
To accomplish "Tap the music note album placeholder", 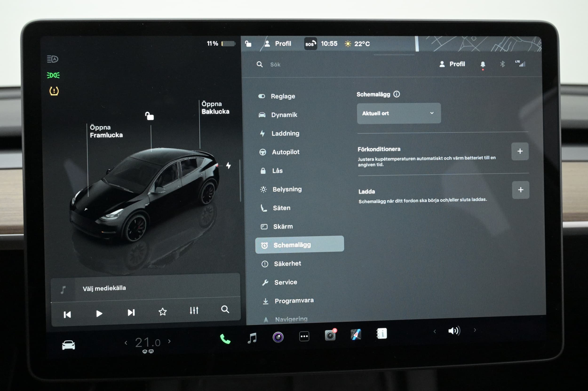I will coord(63,290).
